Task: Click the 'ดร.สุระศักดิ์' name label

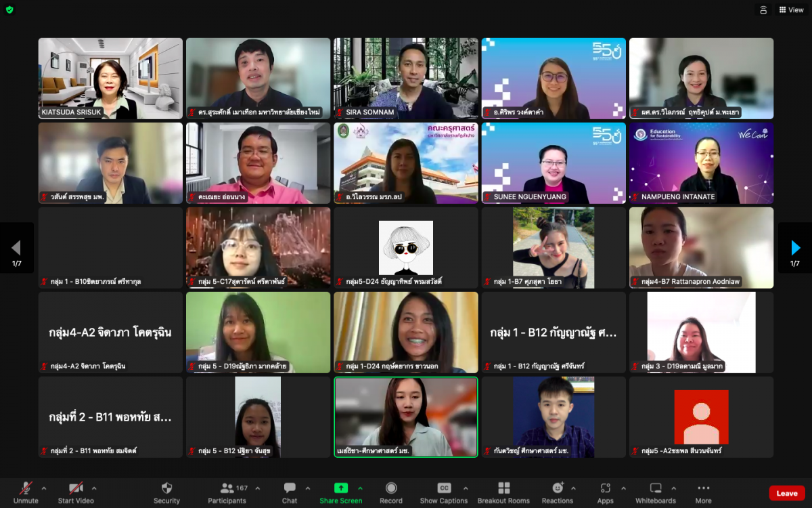Action: [255, 112]
